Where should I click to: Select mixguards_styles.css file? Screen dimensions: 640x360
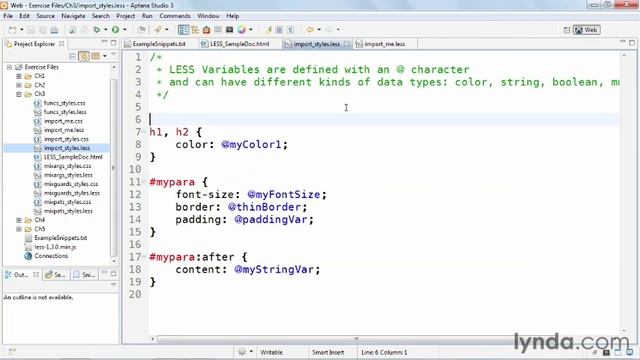coord(71,184)
